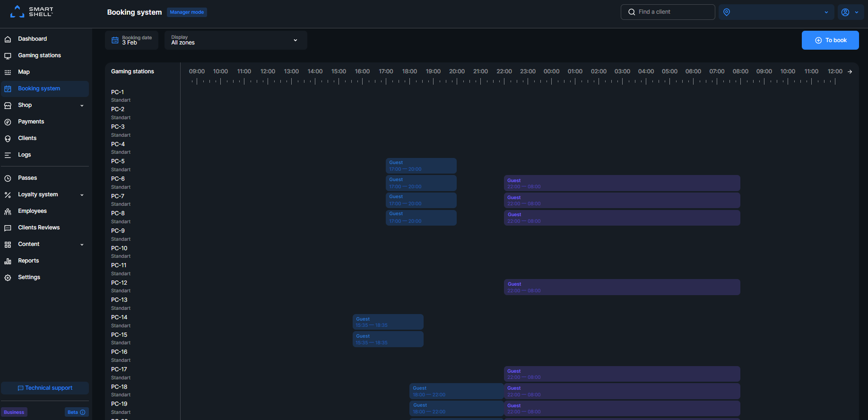Viewport: 868px width, 420px height.
Task: Click the Reports chart icon
Action: 8,261
